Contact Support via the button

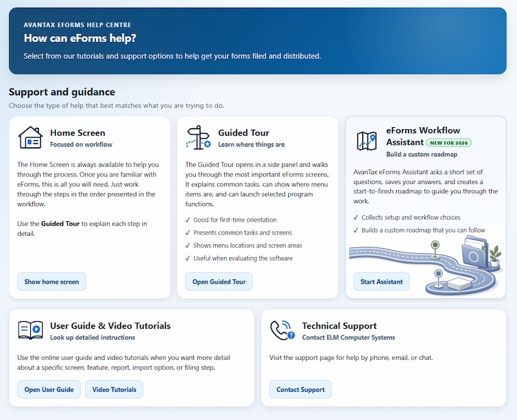coord(301,390)
